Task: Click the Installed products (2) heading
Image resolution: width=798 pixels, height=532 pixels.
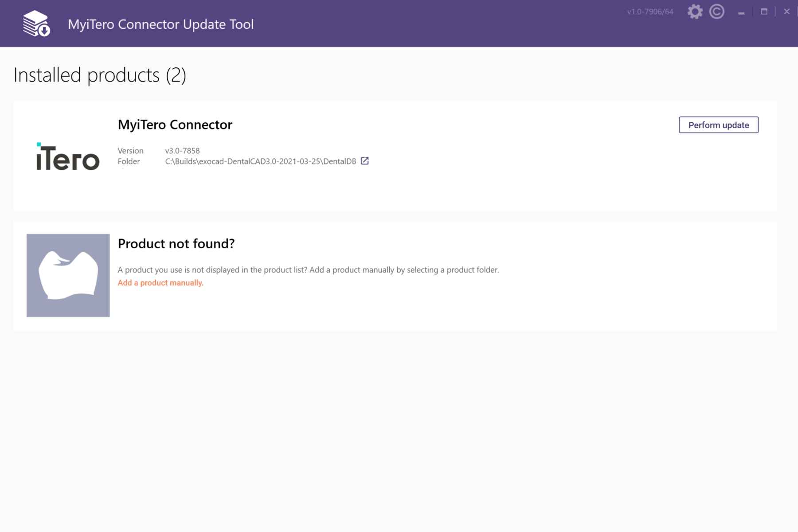Action: (x=100, y=75)
